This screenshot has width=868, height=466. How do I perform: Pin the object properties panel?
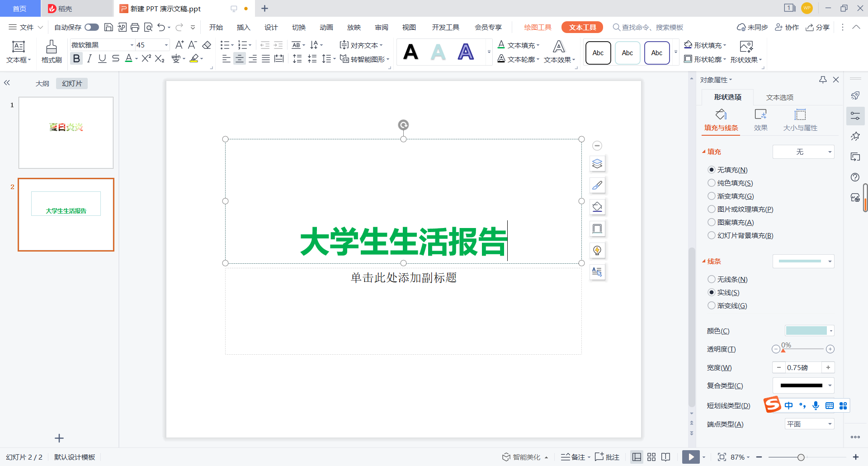(823, 80)
